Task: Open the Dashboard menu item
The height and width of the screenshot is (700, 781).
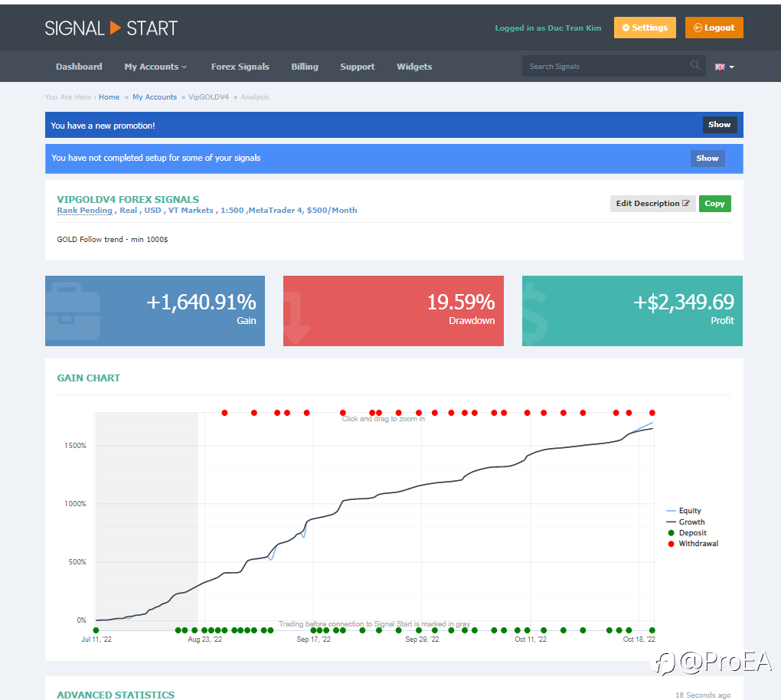Action: 79,67
